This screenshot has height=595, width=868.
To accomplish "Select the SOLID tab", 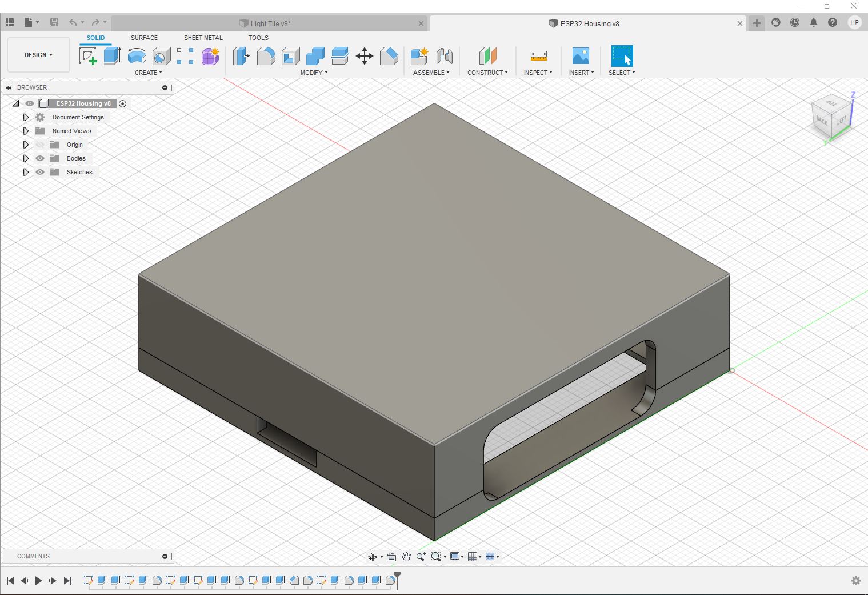I will pyautogui.click(x=95, y=38).
